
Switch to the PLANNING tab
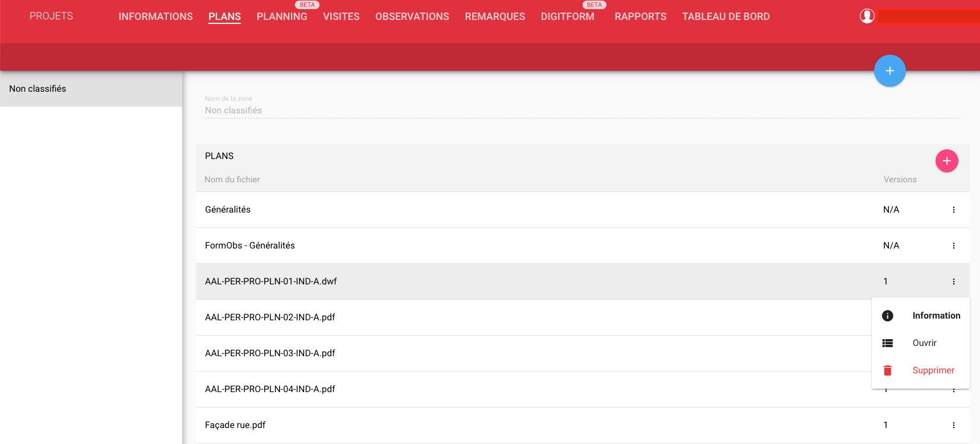click(x=281, y=17)
